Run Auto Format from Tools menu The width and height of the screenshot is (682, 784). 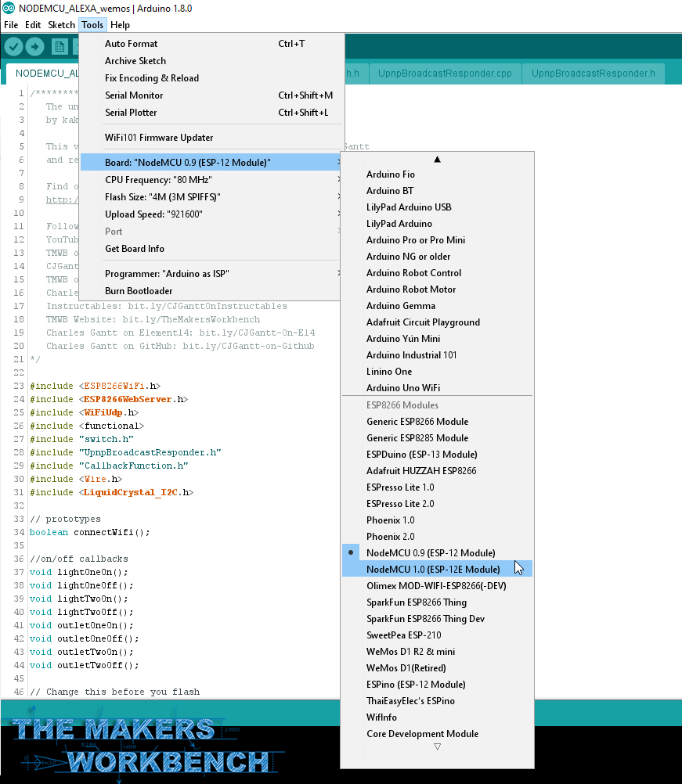(x=211, y=44)
